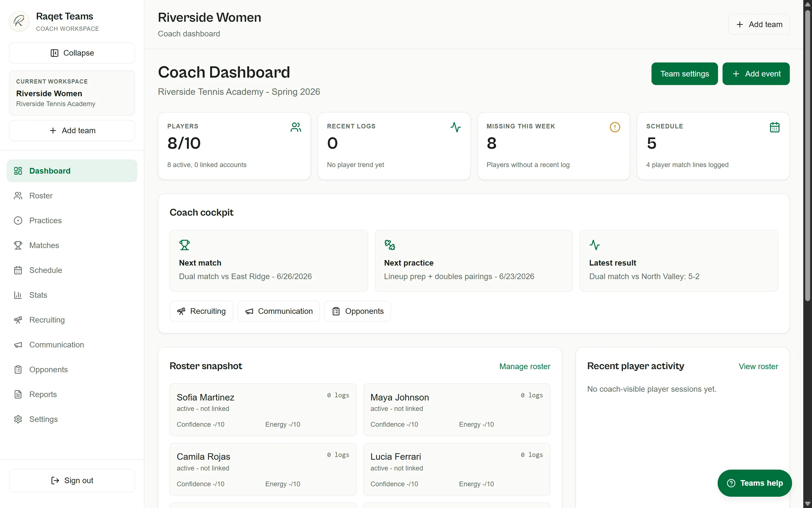Open Camila Rojas roster card
Screen dimensions: 812x508
tap(263, 469)
